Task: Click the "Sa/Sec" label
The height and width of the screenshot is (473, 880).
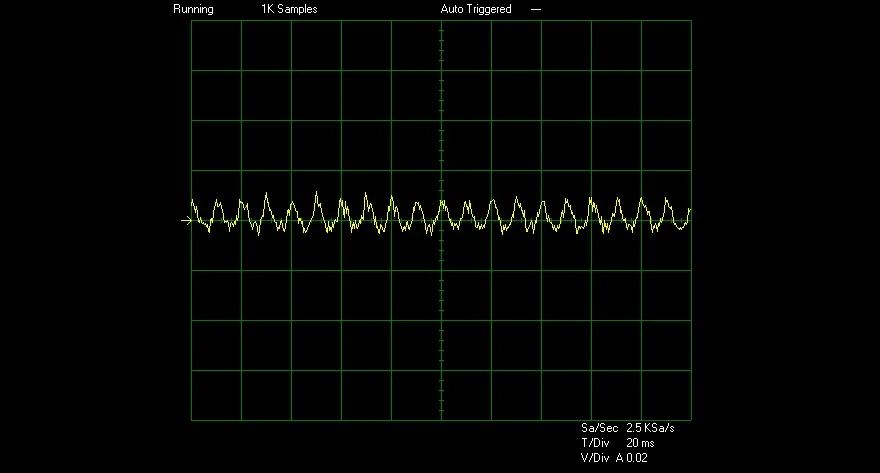Action: click(599, 428)
